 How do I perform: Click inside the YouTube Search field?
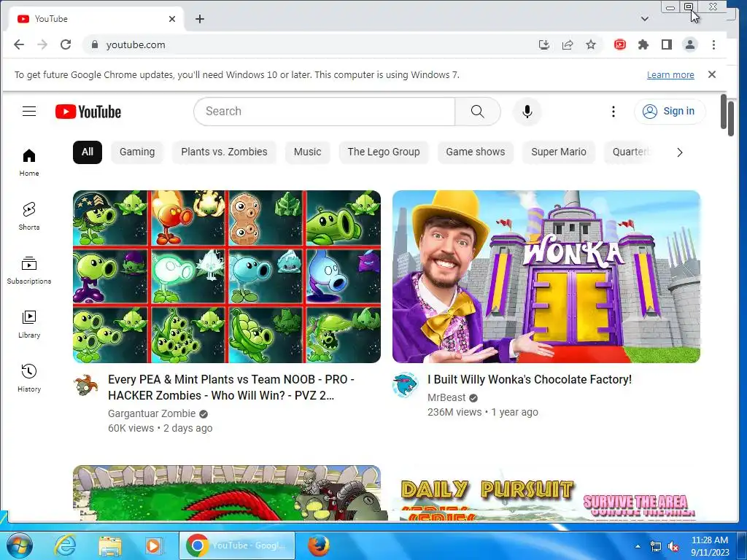(x=324, y=112)
